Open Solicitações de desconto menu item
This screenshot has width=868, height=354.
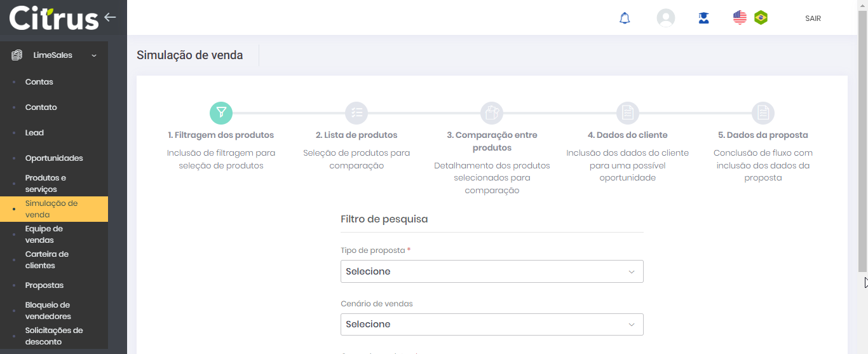[x=54, y=336]
